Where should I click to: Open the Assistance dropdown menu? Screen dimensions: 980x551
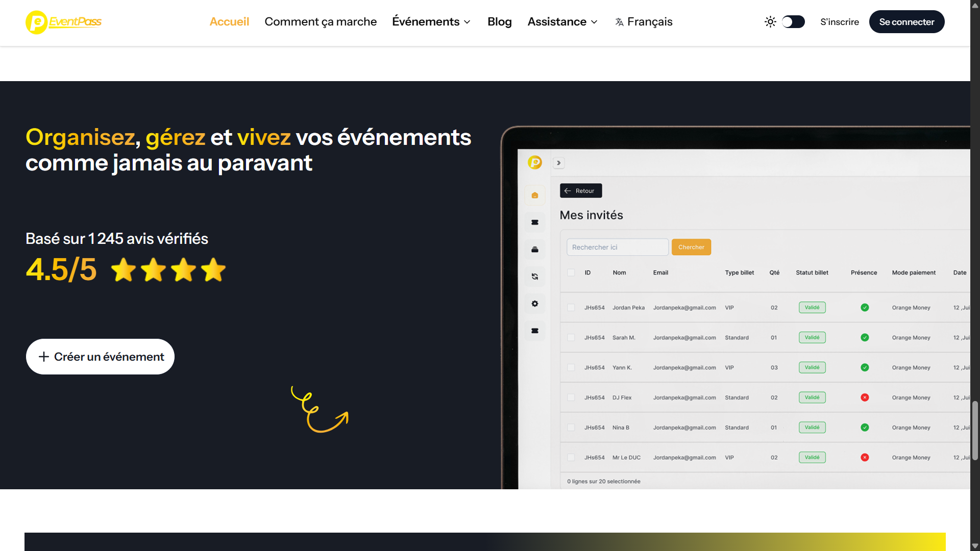tap(562, 22)
